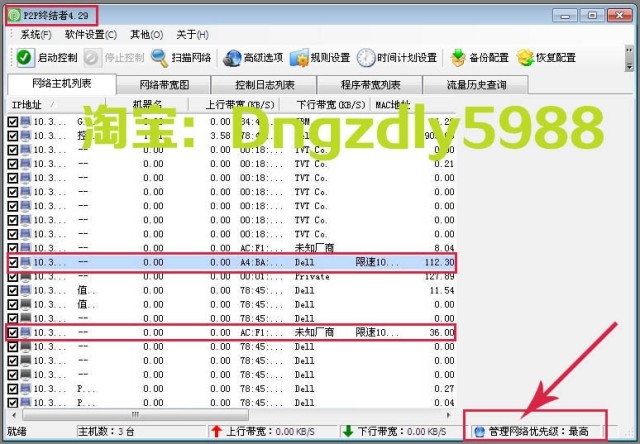Viewport: 640px width, 444px height.
Task: Click the right arrow of the horizontal scrollbar
Action: click(449, 415)
